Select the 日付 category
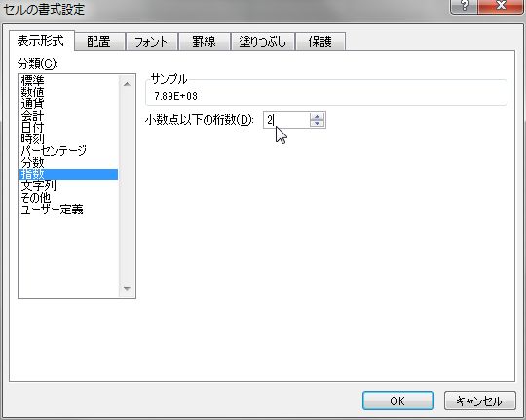Screen dimensions: 526x420 [x=69, y=128]
